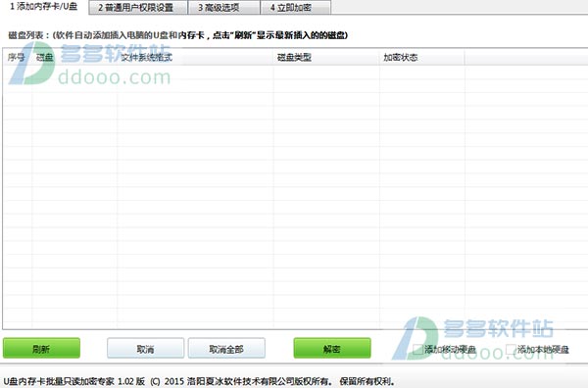
Task: Click the 文件系统格式 column header
Action: [x=195, y=58]
